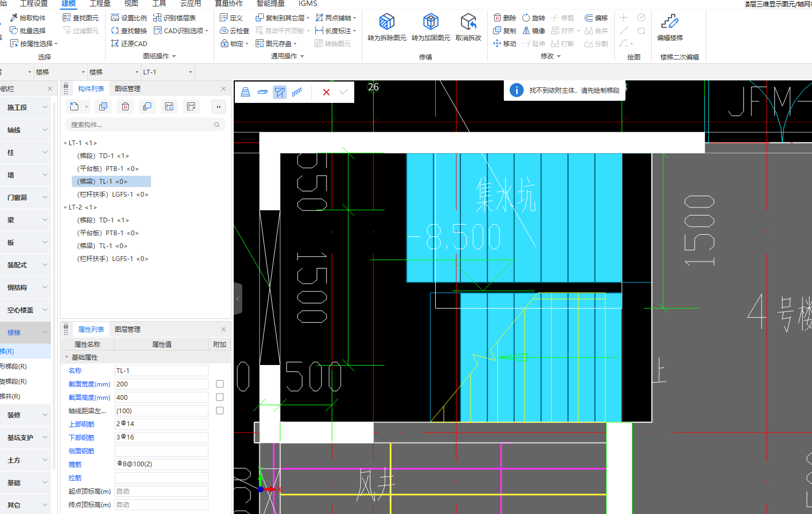Click the 删除 delete tool
The image size is (812, 514).
click(x=505, y=18)
